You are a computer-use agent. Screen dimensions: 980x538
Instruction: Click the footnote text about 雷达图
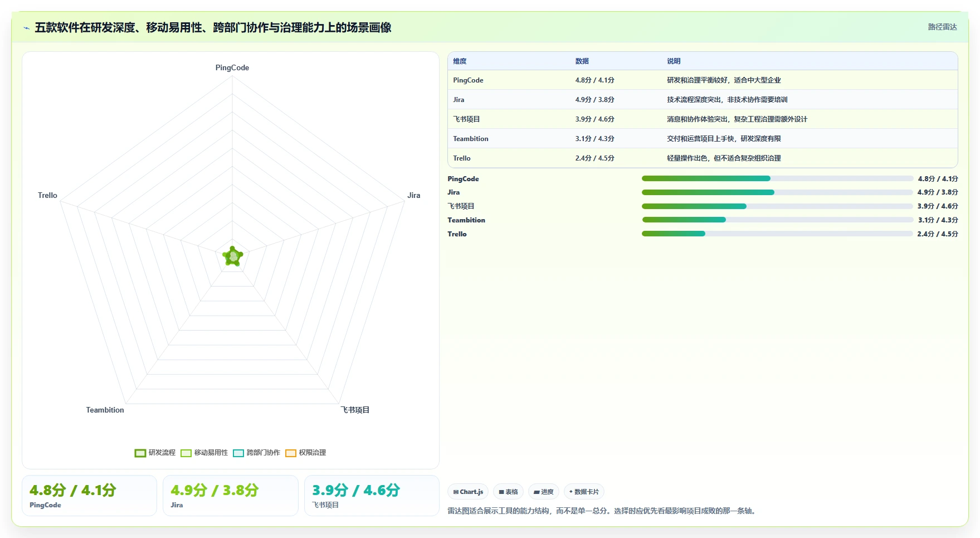(x=603, y=511)
